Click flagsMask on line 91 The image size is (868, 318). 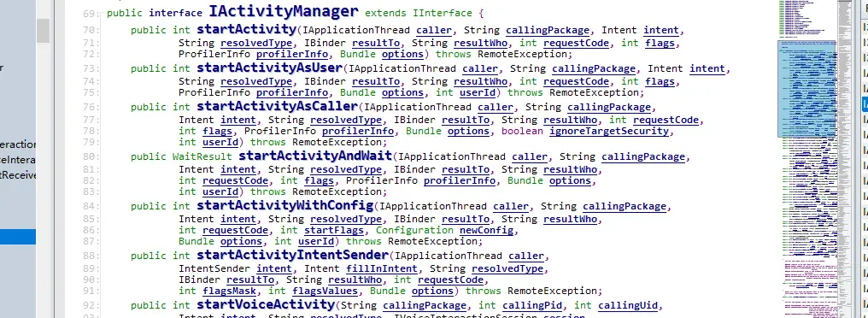(229, 291)
